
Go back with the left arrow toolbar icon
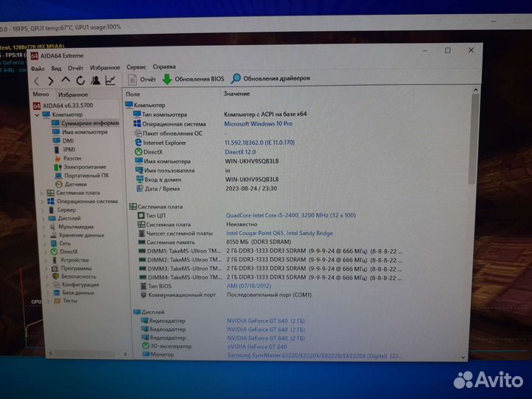[x=37, y=81]
